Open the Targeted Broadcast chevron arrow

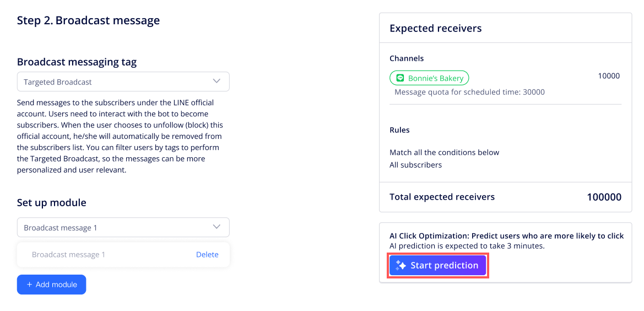[x=217, y=81]
